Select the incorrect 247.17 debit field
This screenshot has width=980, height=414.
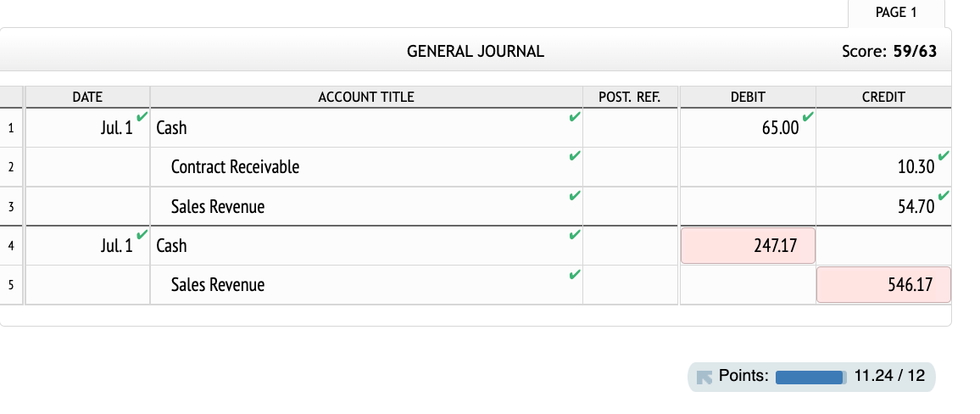(x=748, y=246)
